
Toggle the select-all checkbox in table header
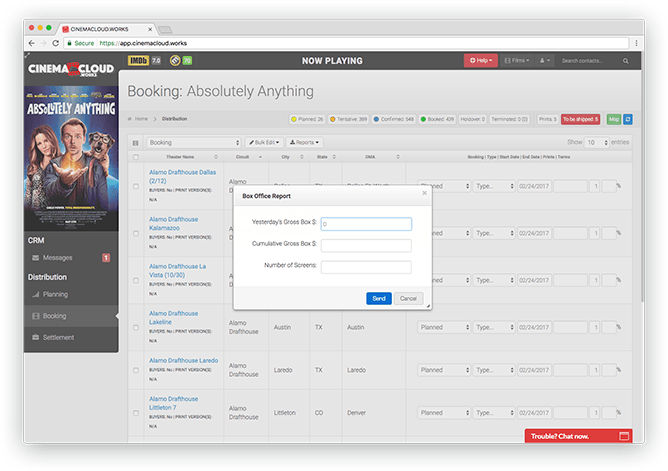[136, 157]
